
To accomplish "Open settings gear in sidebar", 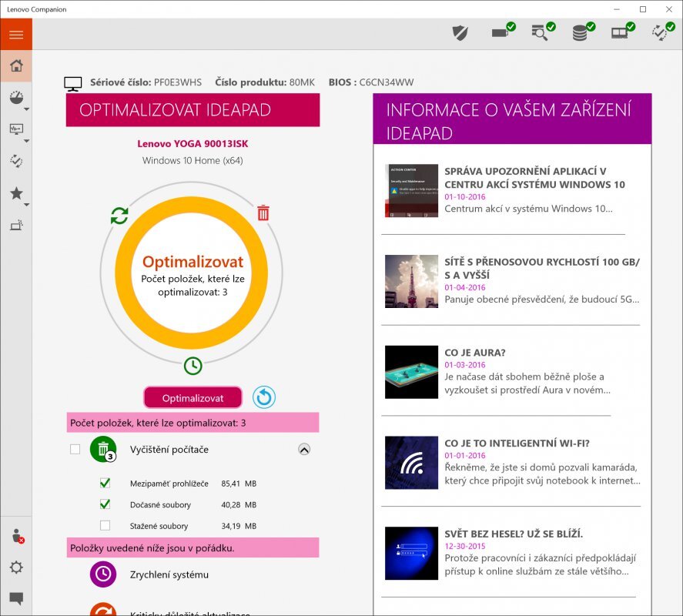I will point(16,567).
